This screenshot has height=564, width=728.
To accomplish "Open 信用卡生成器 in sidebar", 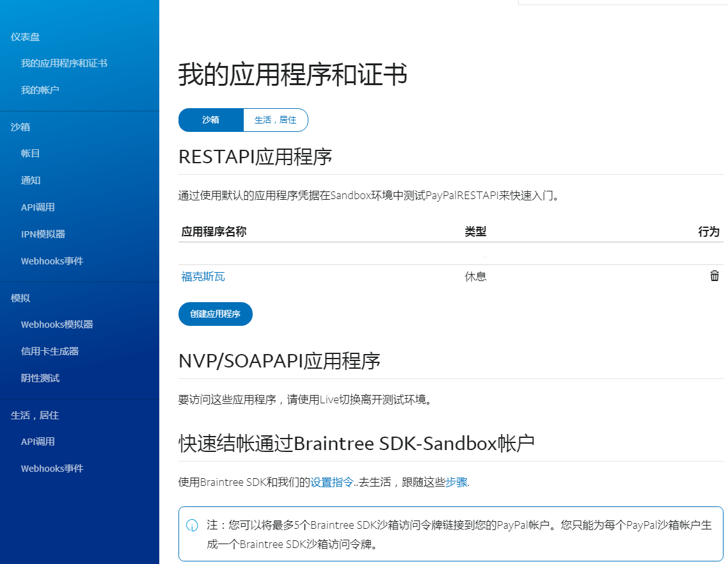I will coord(50,351).
